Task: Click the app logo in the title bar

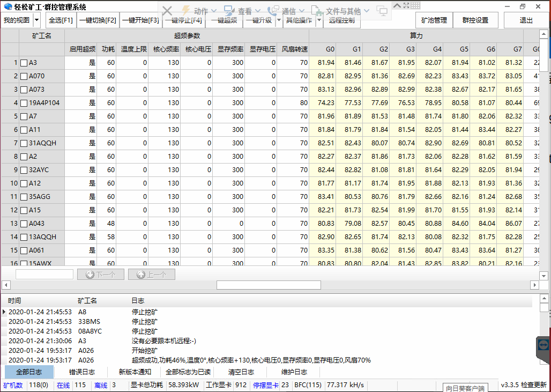Action: pos(8,7)
